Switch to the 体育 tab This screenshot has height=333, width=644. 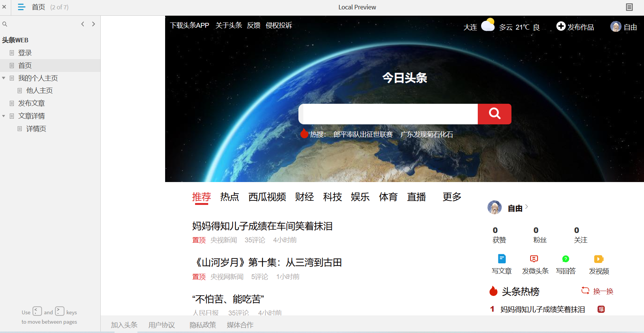[x=388, y=197]
